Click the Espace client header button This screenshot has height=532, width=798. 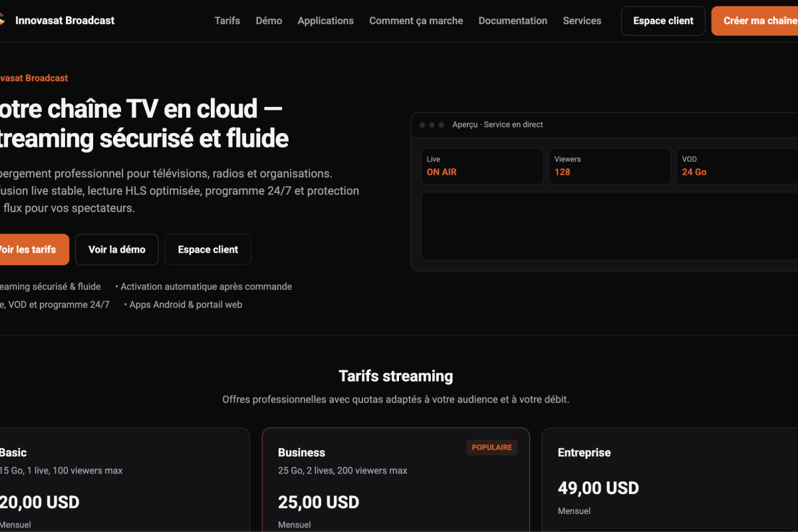click(x=663, y=21)
